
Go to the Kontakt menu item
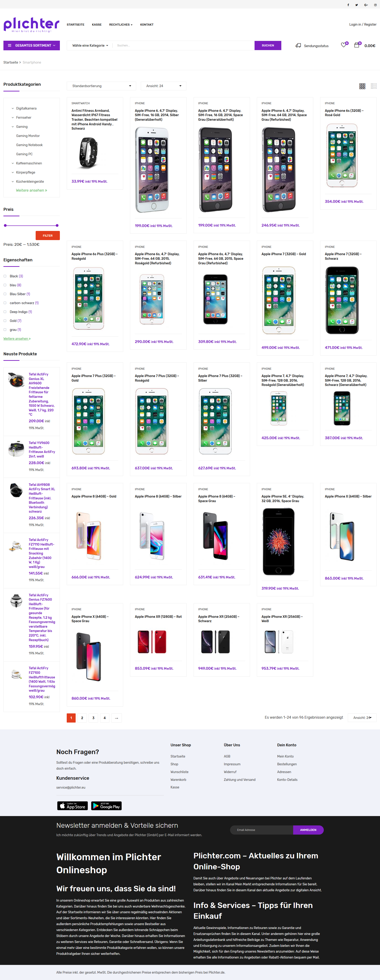coord(147,25)
